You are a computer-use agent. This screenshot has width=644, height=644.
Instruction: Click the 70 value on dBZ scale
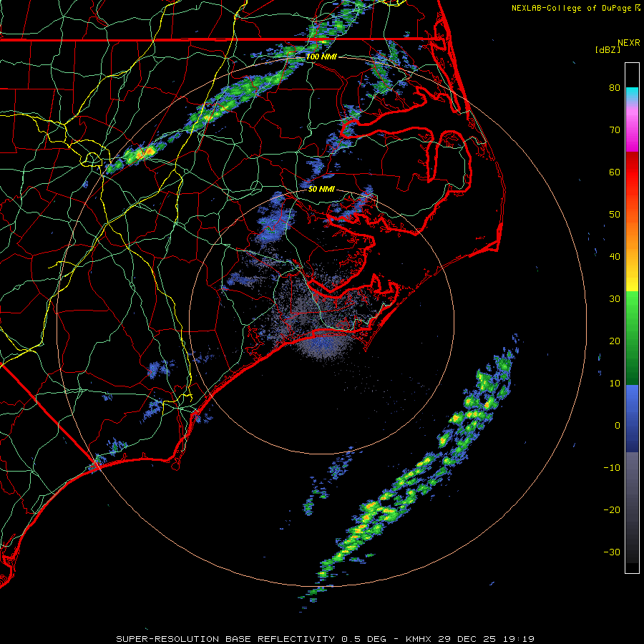[615, 130]
